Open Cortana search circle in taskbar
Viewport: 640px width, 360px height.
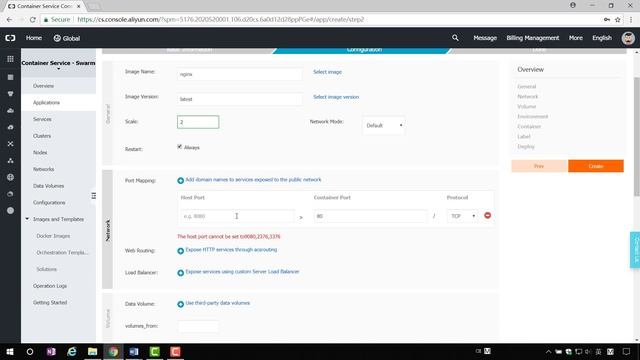tap(30, 351)
